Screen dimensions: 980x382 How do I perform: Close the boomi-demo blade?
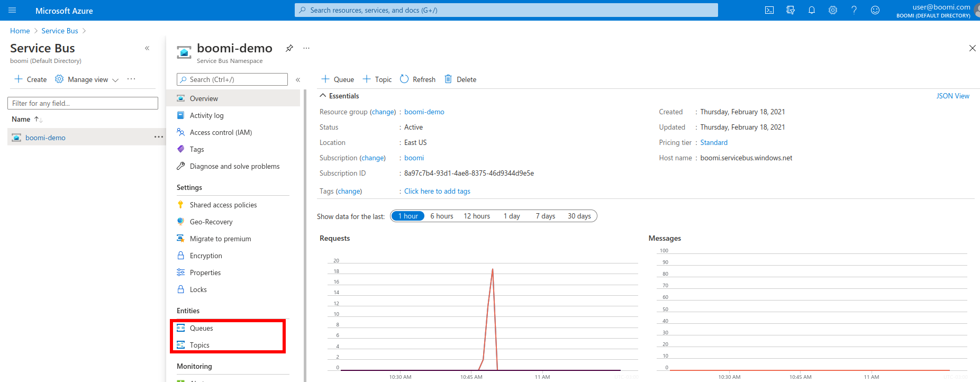click(972, 48)
